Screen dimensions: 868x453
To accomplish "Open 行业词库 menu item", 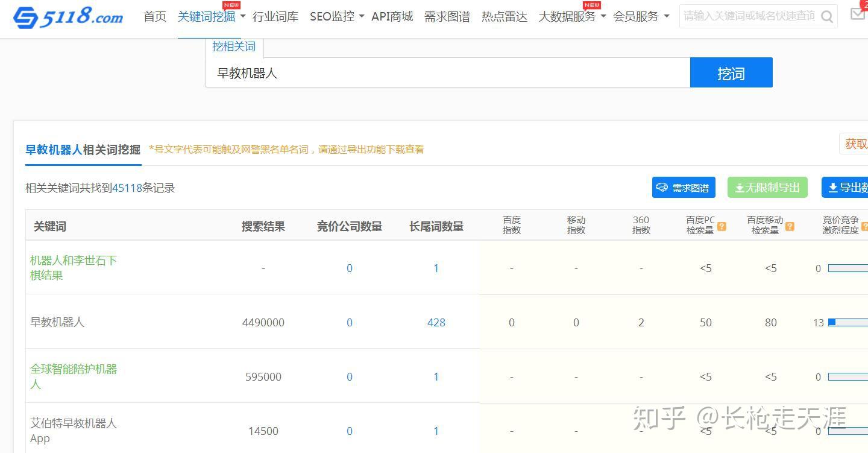I will click(275, 17).
